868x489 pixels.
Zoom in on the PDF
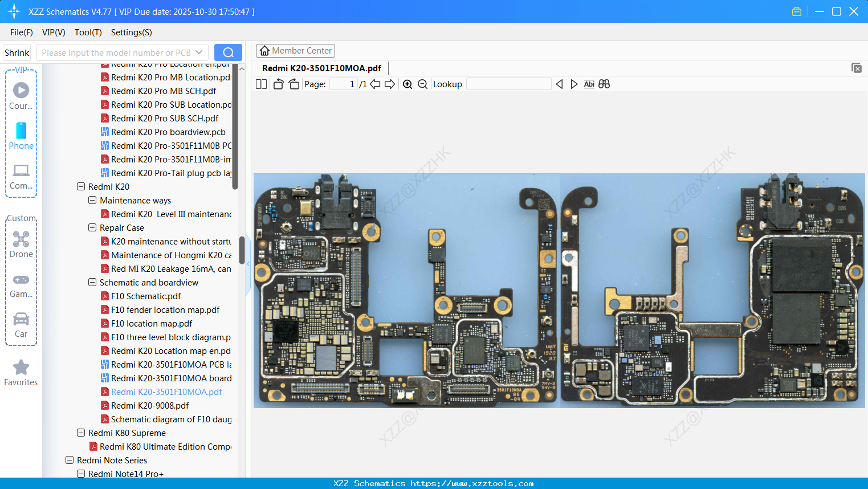pos(407,84)
